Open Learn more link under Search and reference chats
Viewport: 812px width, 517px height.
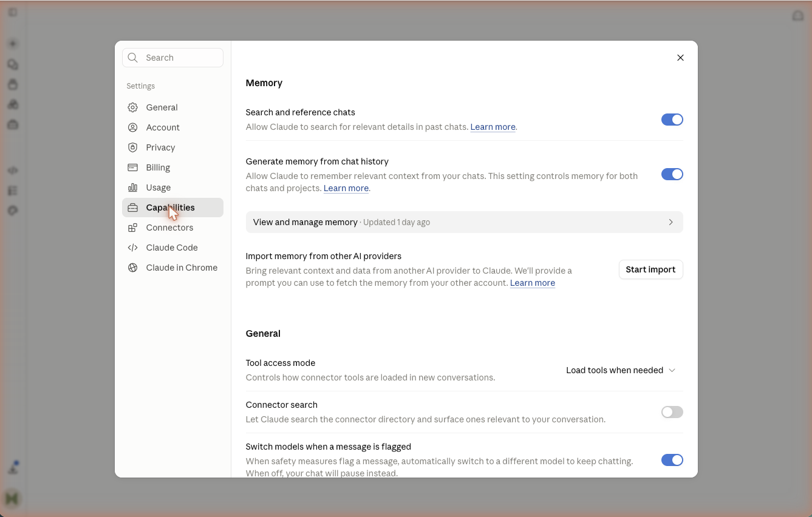pos(493,127)
